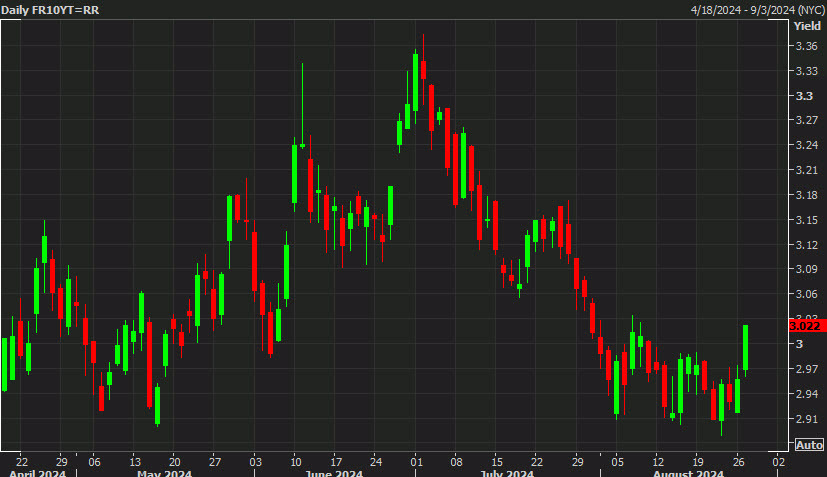Viewport: 827px width, 477px height.
Task: Select the last green candle at far right
Action: click(746, 347)
